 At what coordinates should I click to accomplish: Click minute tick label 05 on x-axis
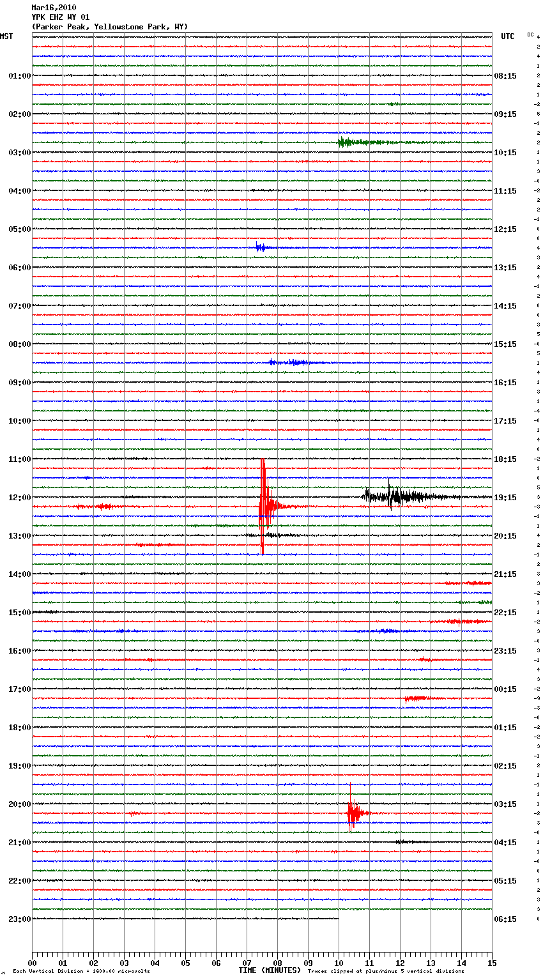pyautogui.click(x=185, y=963)
